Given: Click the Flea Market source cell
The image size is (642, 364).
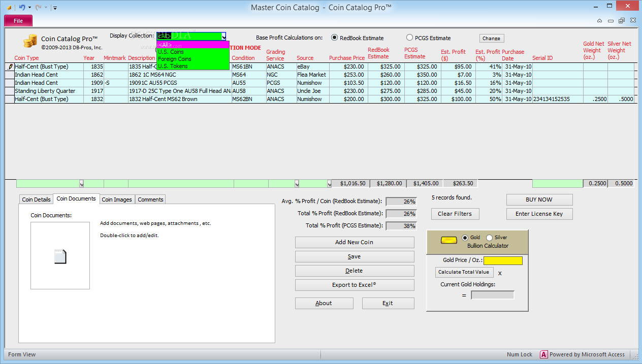Looking at the screenshot, I should pyautogui.click(x=313, y=75).
